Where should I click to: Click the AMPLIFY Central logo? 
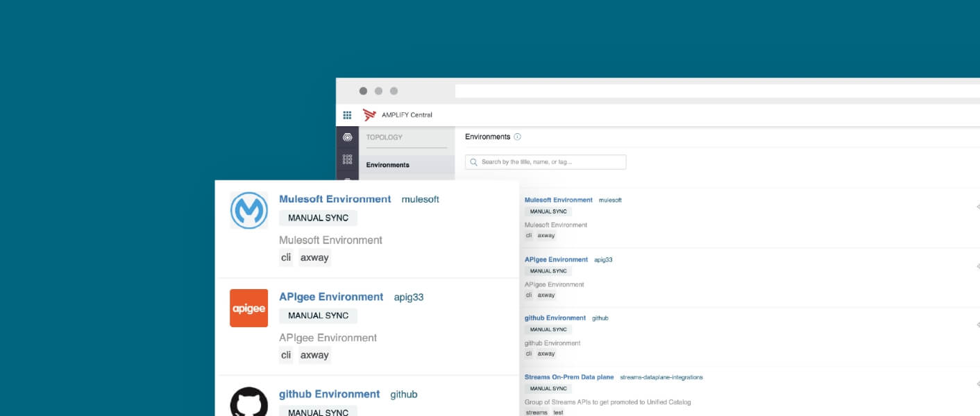coord(369,115)
